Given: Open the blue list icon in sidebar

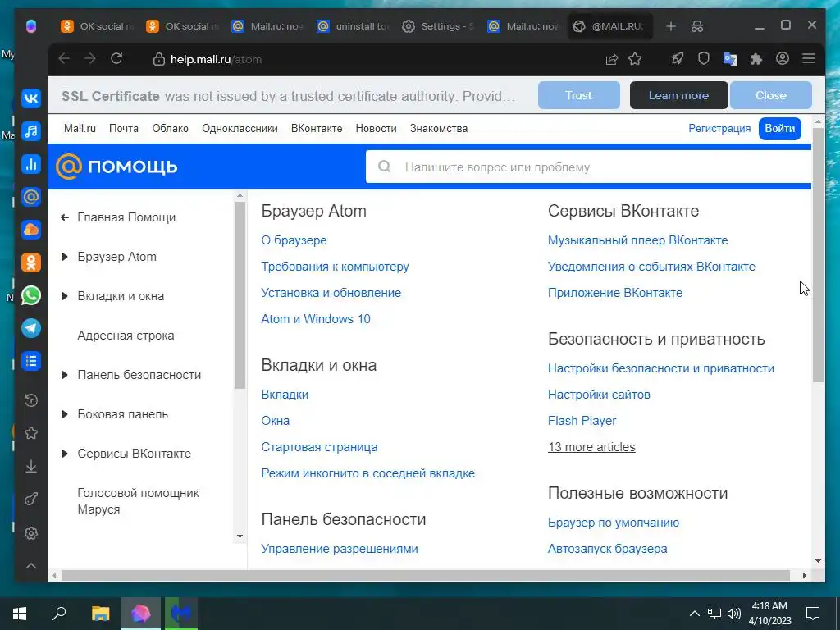Looking at the screenshot, I should point(31,361).
